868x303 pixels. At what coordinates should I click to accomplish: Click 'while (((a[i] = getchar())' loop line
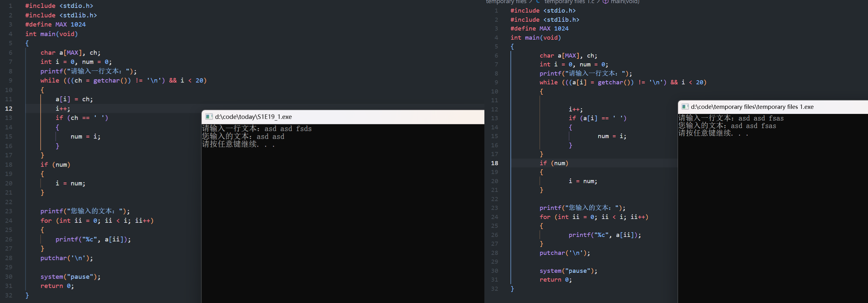(x=623, y=82)
